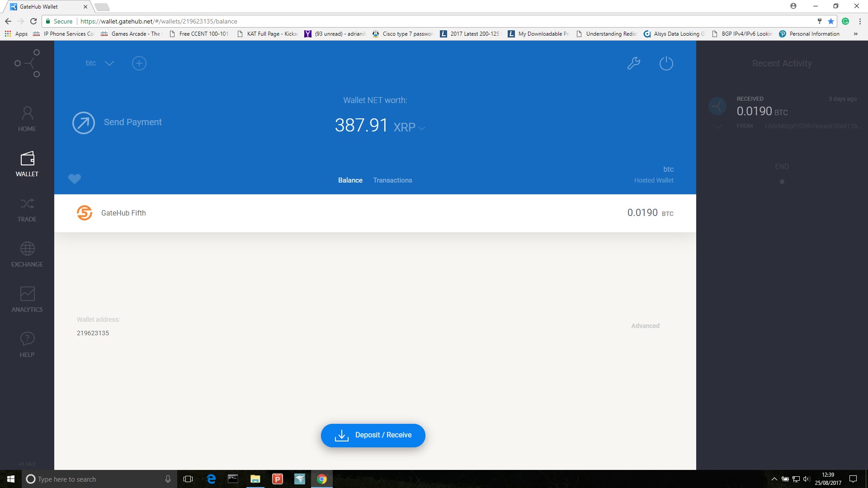Click the Send Payment arrow icon

(x=84, y=123)
